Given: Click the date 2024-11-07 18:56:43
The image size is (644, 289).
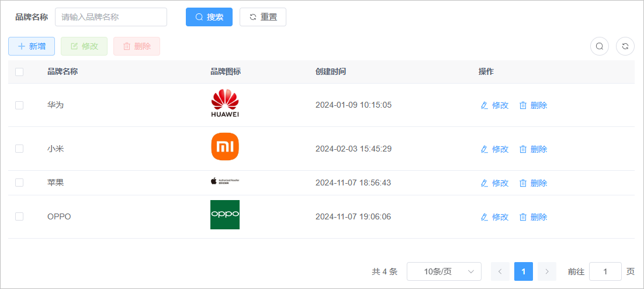Looking at the screenshot, I should 353,183.
